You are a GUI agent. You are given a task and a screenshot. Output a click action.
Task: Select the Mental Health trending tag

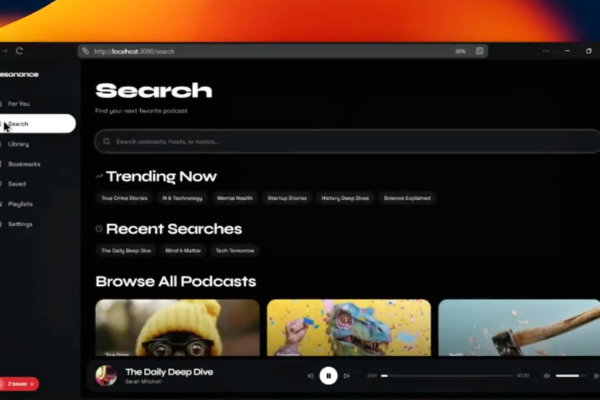tap(235, 198)
